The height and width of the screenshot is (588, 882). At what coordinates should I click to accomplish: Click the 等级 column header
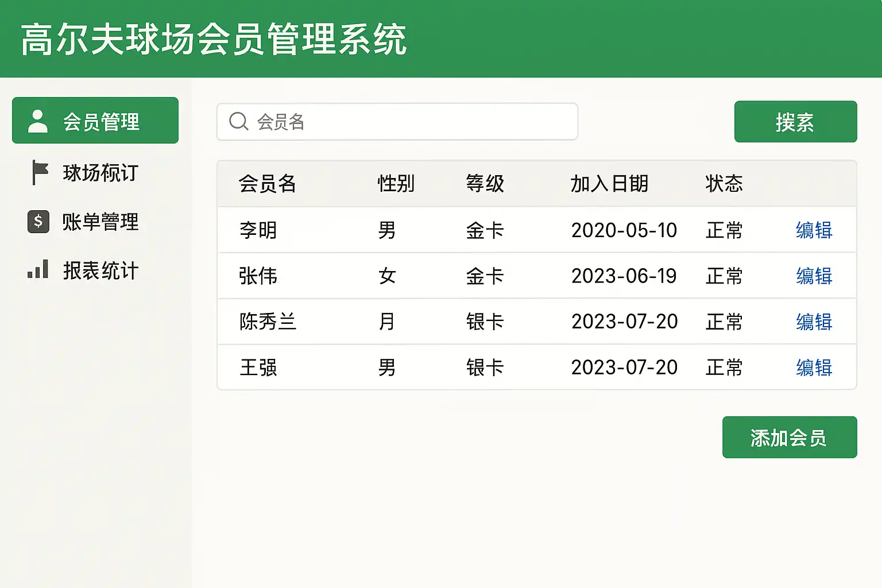[x=485, y=184]
